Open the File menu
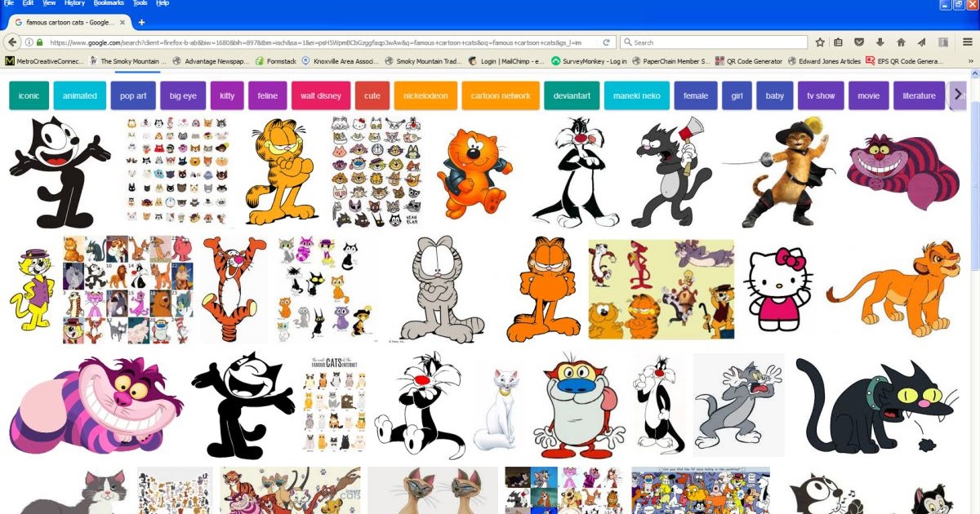 [x=9, y=3]
